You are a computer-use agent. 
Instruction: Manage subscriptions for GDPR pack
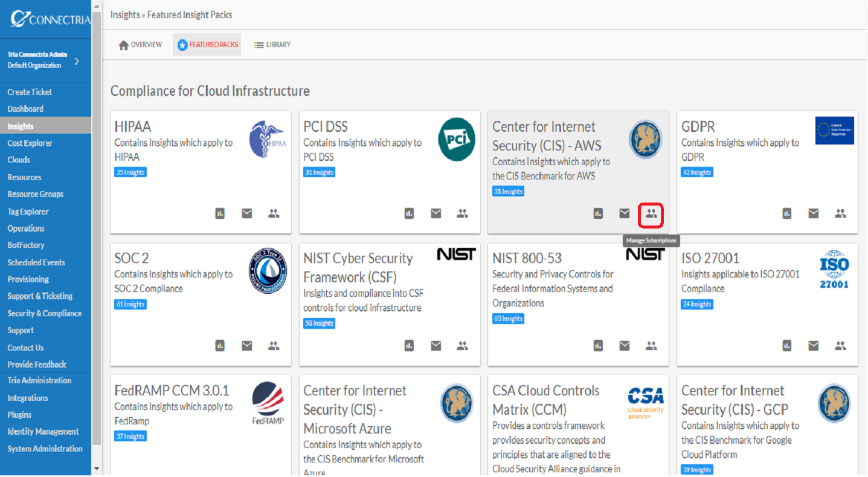pyautogui.click(x=840, y=213)
